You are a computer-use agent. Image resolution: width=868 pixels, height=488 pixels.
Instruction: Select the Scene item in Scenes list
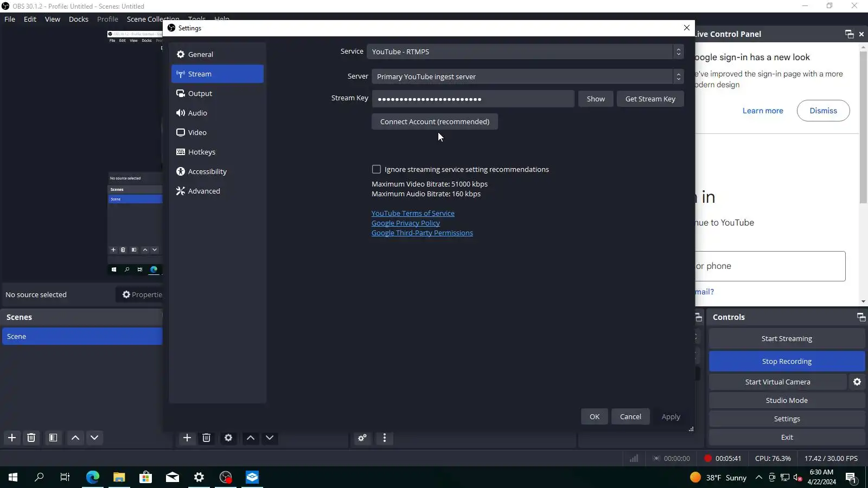(82, 336)
